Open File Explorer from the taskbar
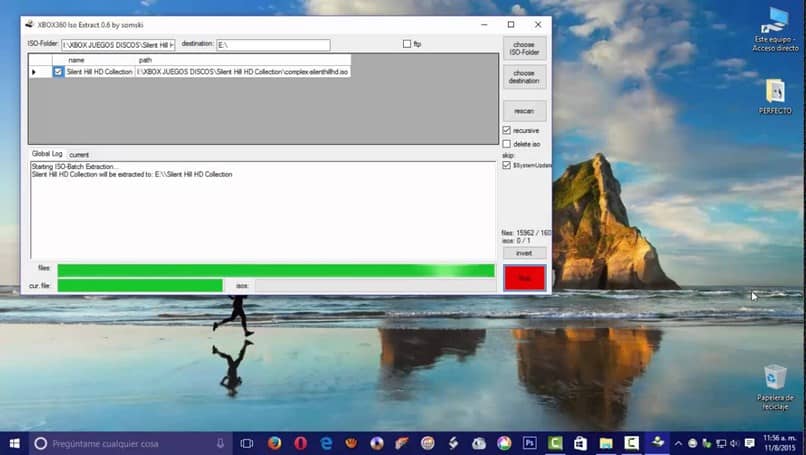806x455 pixels. coord(606,443)
